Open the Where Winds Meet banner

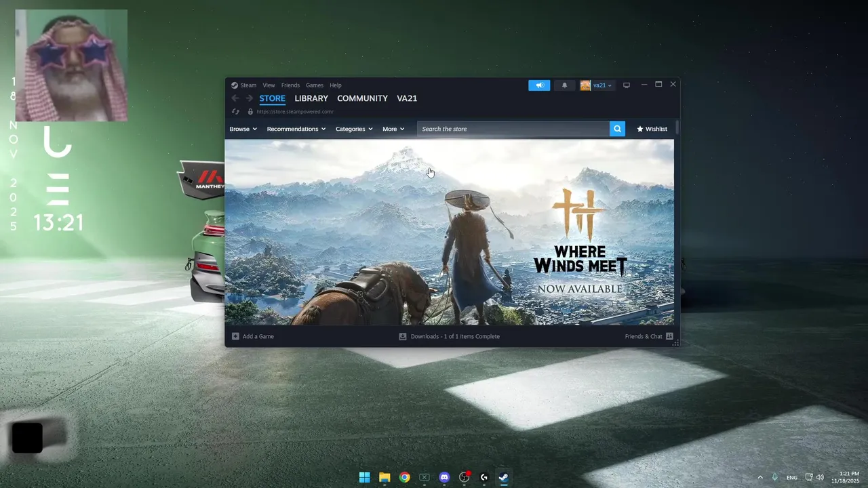coord(450,232)
